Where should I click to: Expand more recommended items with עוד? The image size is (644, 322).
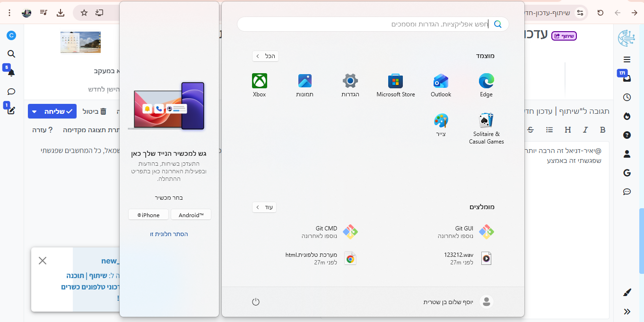[x=264, y=207]
